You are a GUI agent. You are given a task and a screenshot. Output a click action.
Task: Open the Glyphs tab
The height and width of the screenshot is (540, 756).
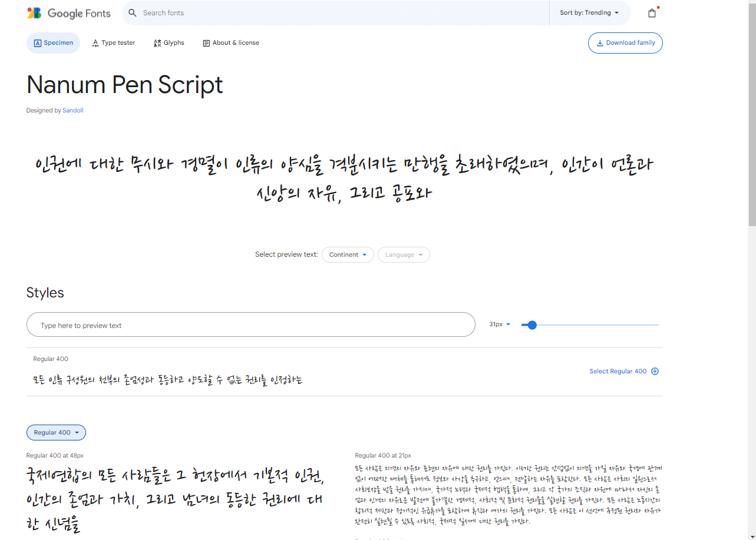(169, 43)
